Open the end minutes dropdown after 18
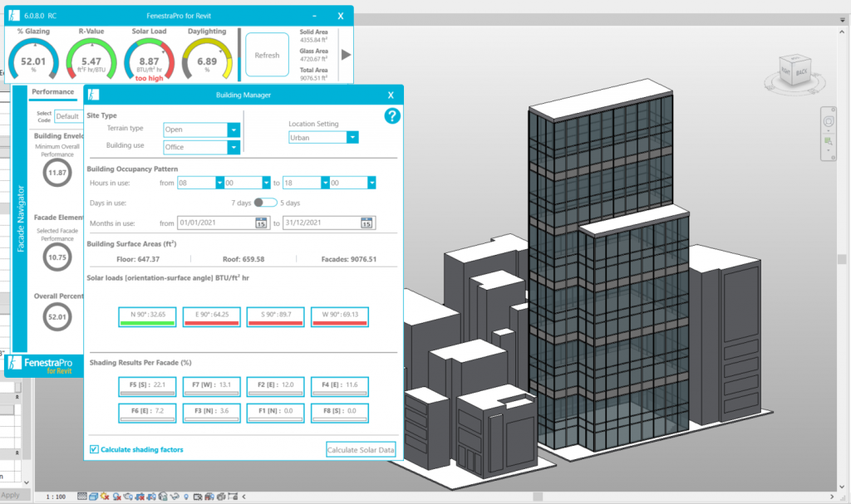851x504 pixels. tap(371, 183)
